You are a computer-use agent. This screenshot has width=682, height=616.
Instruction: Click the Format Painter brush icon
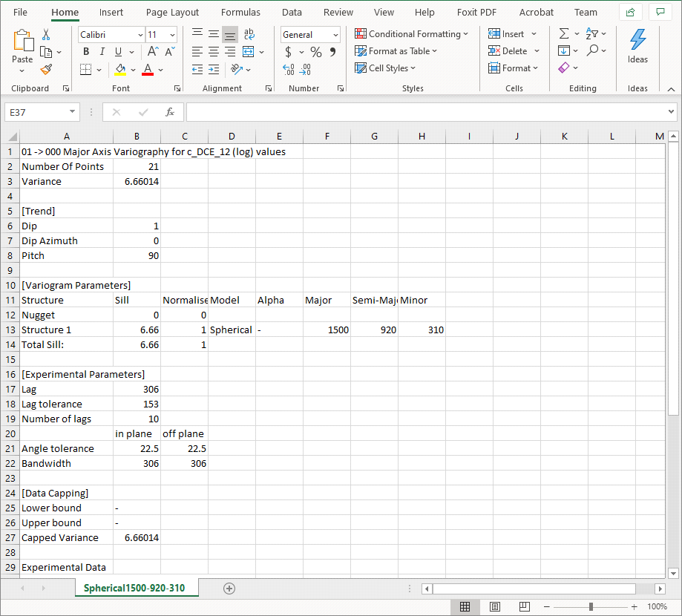point(46,69)
